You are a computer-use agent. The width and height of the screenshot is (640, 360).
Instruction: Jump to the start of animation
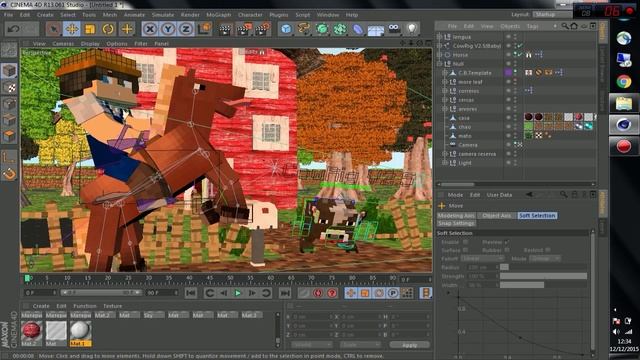pos(191,293)
